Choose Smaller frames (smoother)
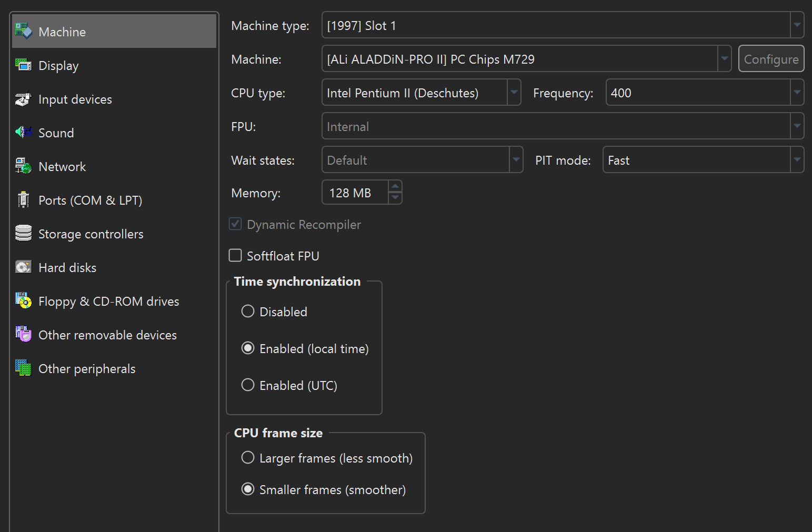Image resolution: width=812 pixels, height=532 pixels. pos(248,489)
